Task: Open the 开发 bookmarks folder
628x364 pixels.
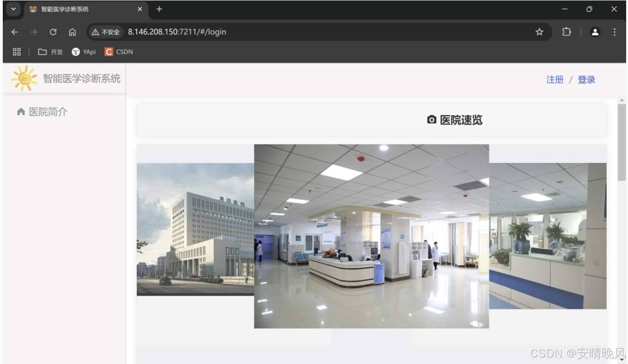Action: click(50, 52)
